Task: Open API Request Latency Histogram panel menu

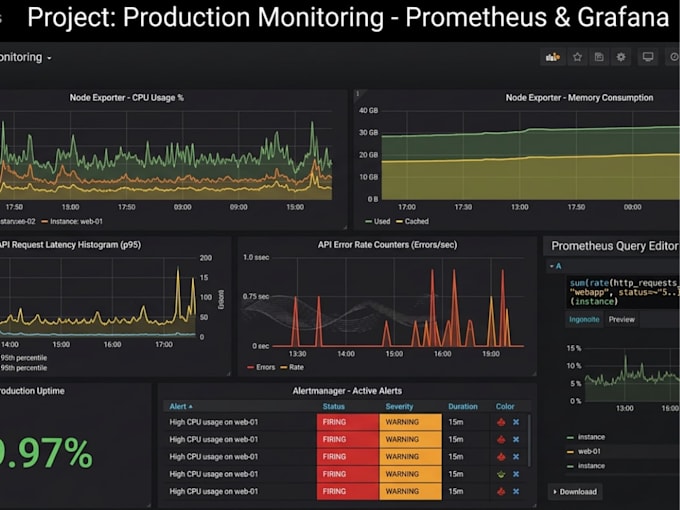Action: tap(70, 245)
